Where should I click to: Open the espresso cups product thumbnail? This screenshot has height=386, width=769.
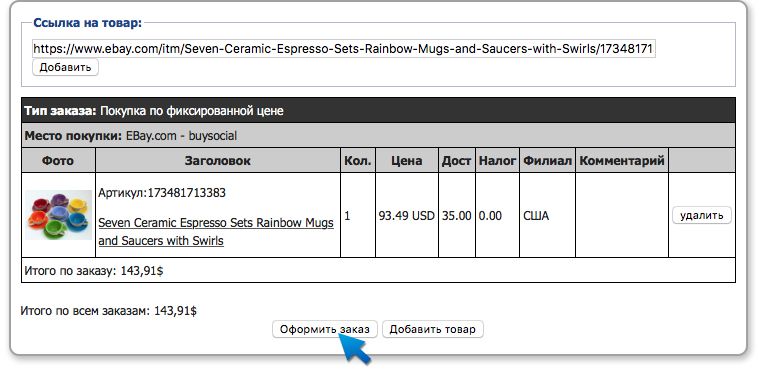point(58,215)
